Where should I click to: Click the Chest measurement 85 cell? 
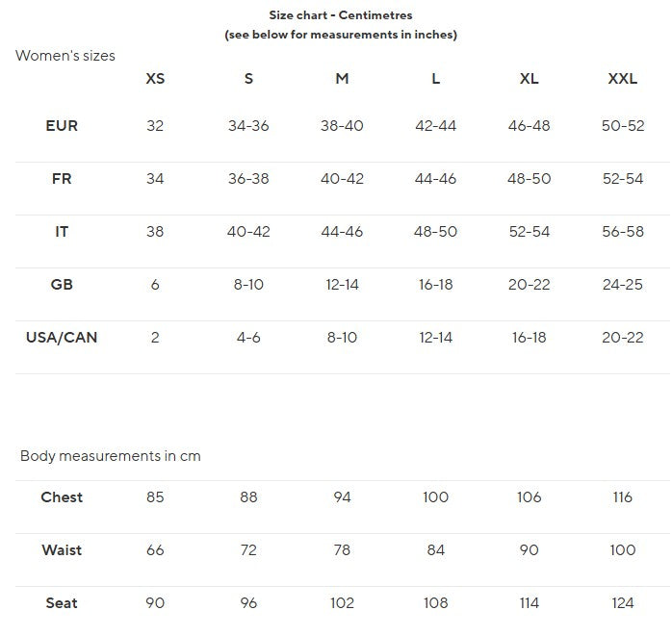[155, 497]
